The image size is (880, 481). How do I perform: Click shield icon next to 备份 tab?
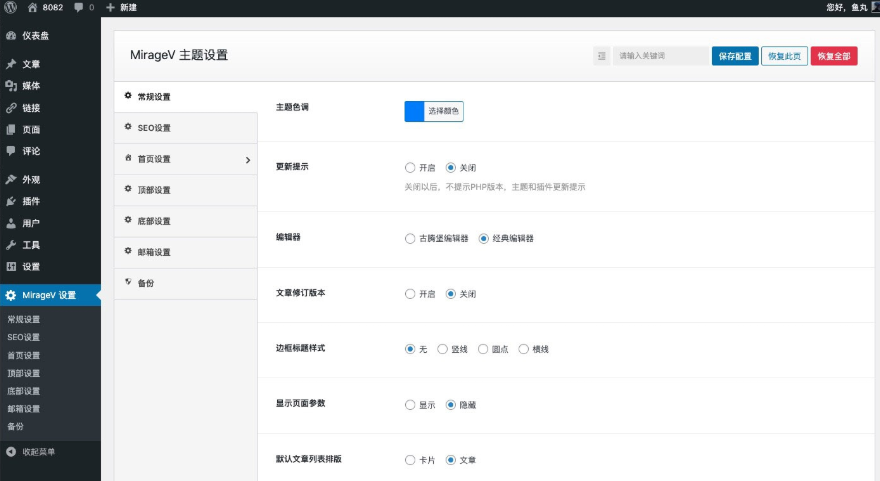pyautogui.click(x=128, y=282)
